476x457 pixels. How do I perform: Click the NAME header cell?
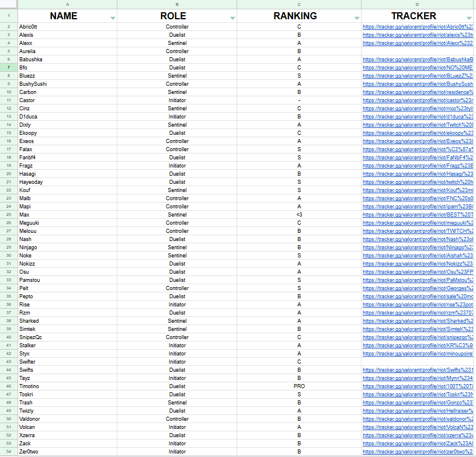tap(67, 16)
